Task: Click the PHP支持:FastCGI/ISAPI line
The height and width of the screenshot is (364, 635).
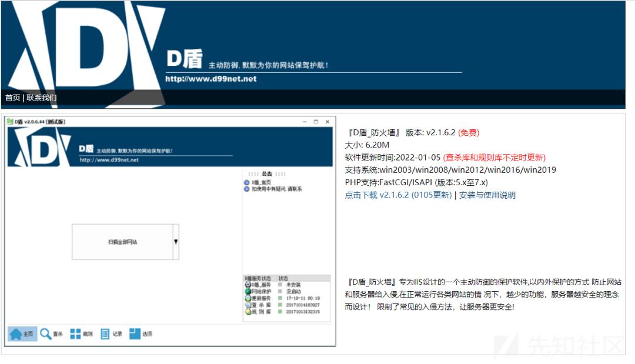Action: [x=416, y=183]
